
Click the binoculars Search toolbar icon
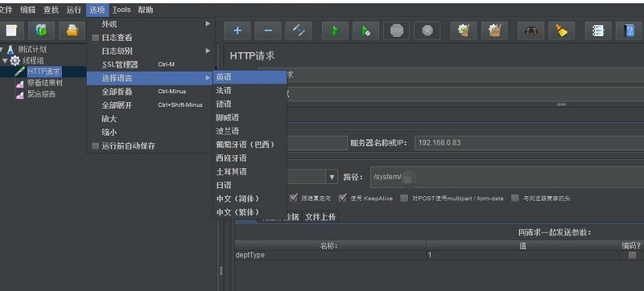coord(530,31)
